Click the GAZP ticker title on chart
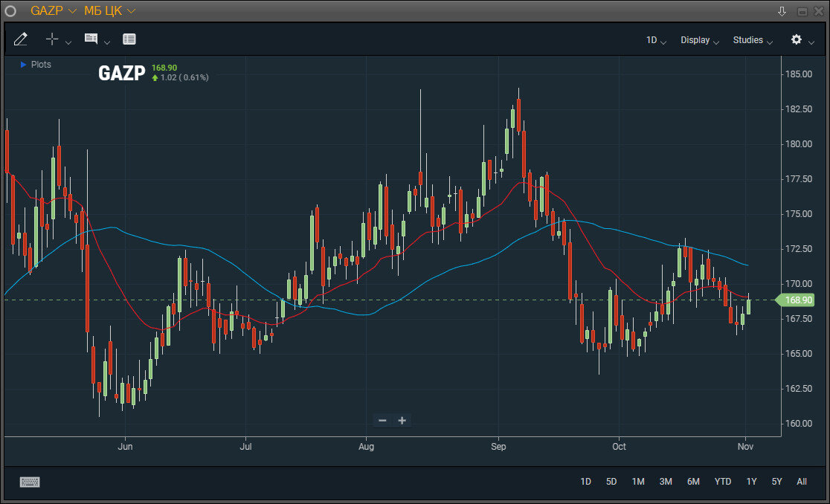Image resolution: width=830 pixels, height=504 pixels. tap(122, 73)
